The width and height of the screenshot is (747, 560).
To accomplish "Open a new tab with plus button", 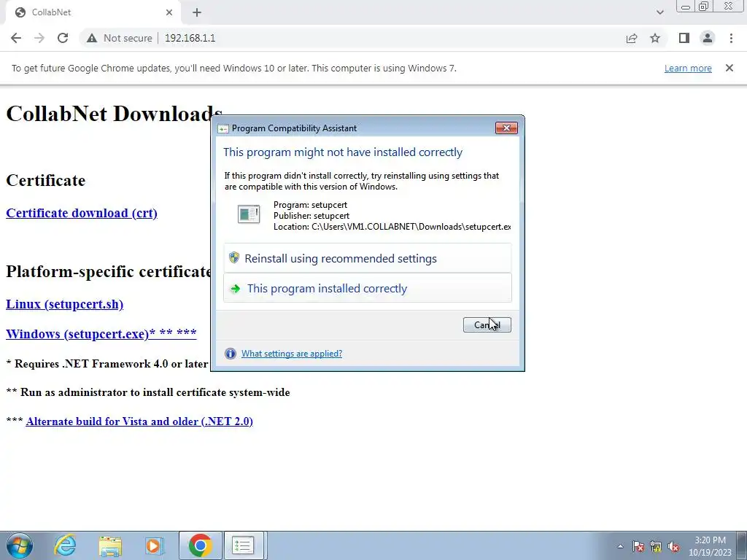I will coord(197,12).
